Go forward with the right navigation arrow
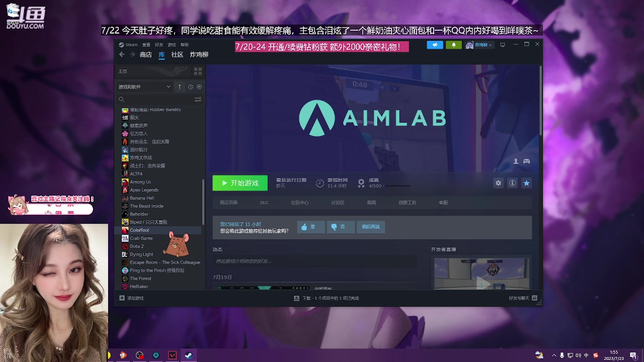The height and width of the screenshot is (362, 644). [x=133, y=54]
